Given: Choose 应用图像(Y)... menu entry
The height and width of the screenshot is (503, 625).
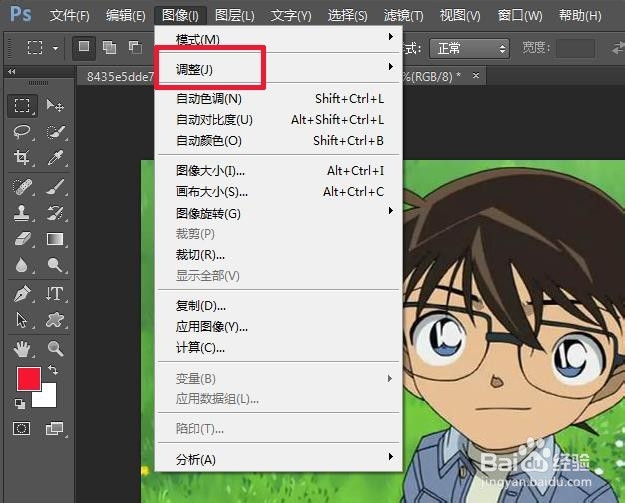Looking at the screenshot, I should 278,327.
